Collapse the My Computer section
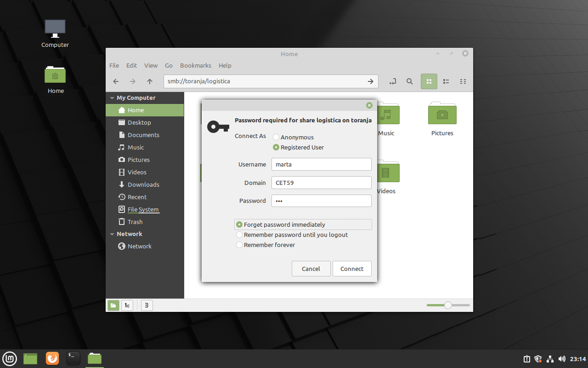Image resolution: width=588 pixels, height=368 pixels. point(112,98)
